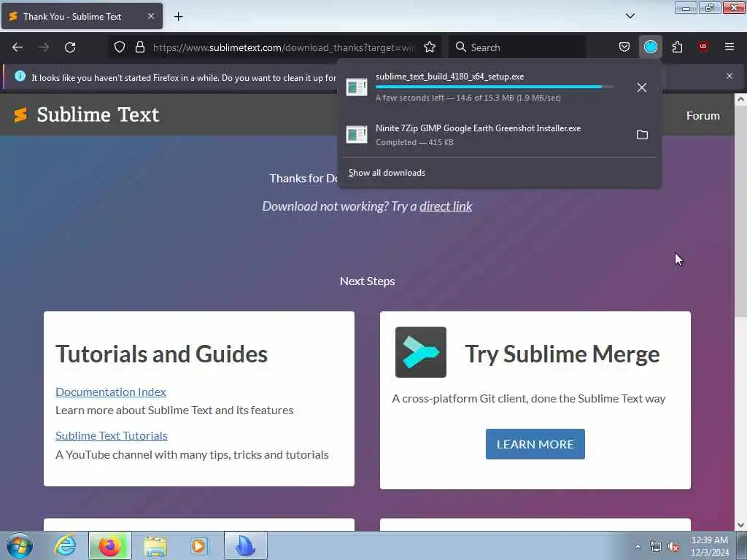Go back using the browser back arrow

[18, 47]
